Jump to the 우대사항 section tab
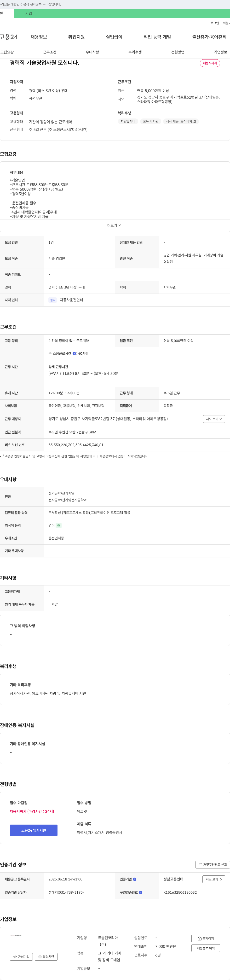Image resolution: width=230 pixels, height=980 pixels. click(92, 52)
